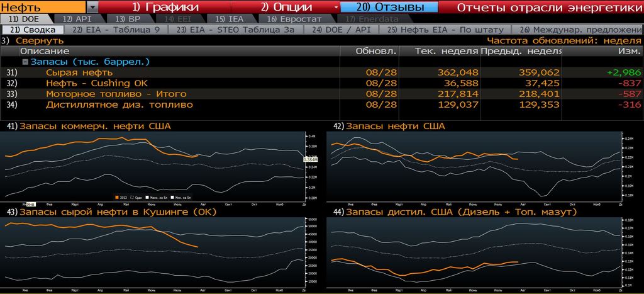Open 26) Междунар. предложение sub-tab
Viewport: 644px width, 294px height.
(x=579, y=30)
